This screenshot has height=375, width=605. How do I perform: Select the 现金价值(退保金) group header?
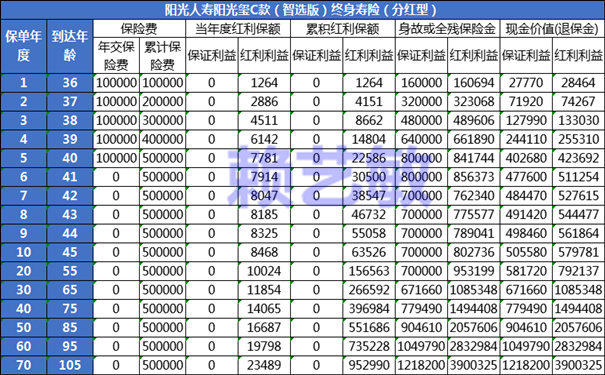(553, 29)
